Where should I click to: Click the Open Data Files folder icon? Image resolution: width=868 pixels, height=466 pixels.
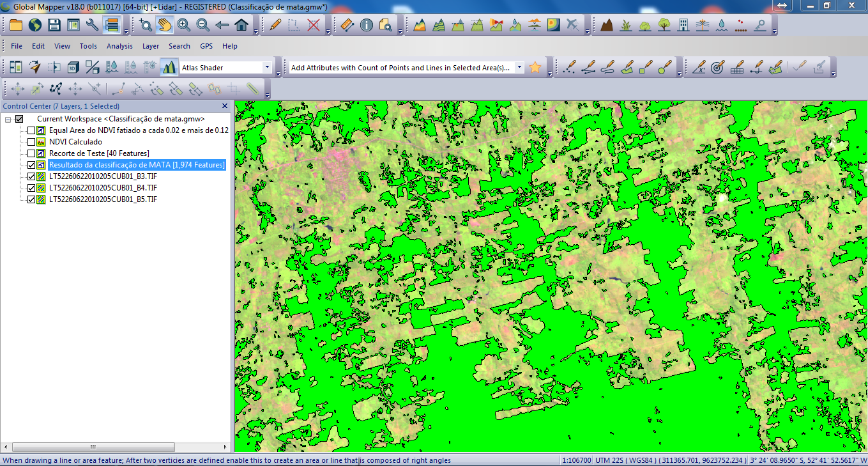pos(15,25)
